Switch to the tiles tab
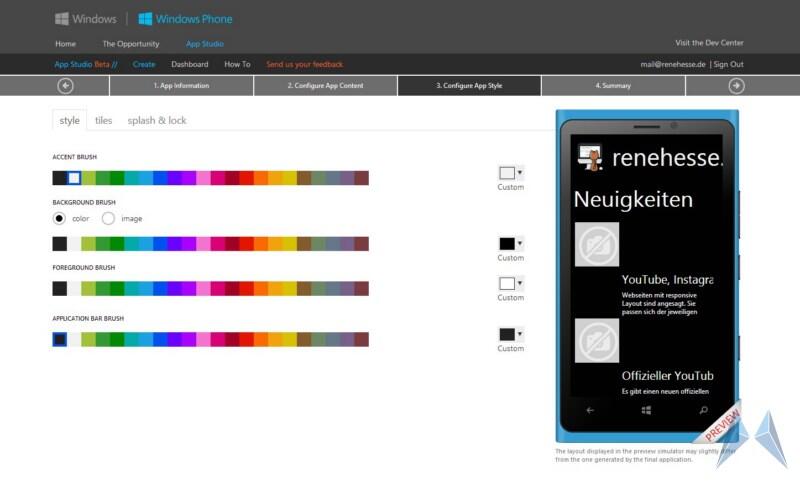The image size is (800, 481). point(103,121)
